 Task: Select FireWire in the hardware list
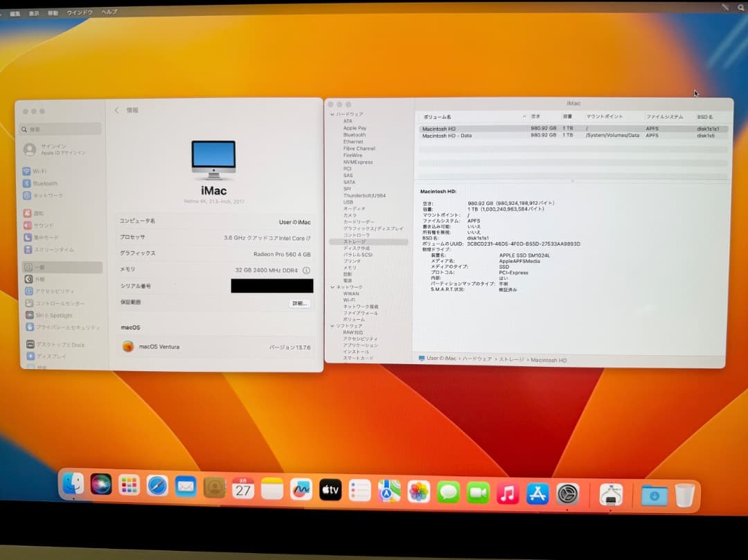coord(353,155)
